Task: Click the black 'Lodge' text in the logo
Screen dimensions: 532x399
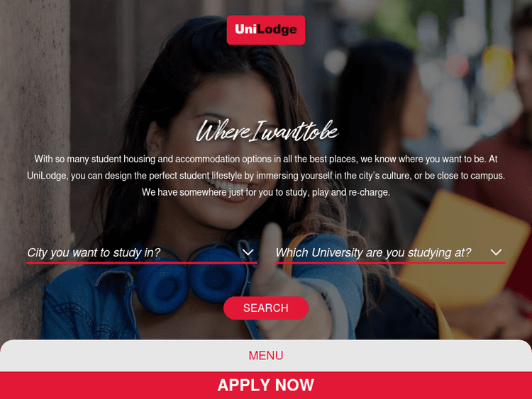Action: (x=277, y=30)
